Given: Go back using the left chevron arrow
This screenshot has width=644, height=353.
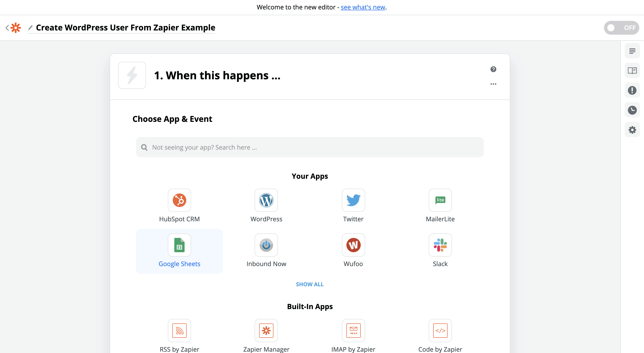Looking at the screenshot, I should click(7, 28).
